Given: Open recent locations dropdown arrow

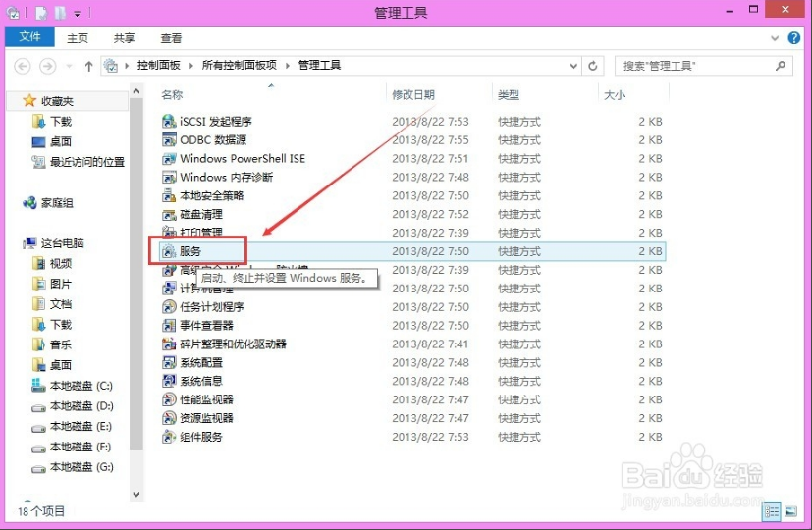Looking at the screenshot, I should coord(67,66).
